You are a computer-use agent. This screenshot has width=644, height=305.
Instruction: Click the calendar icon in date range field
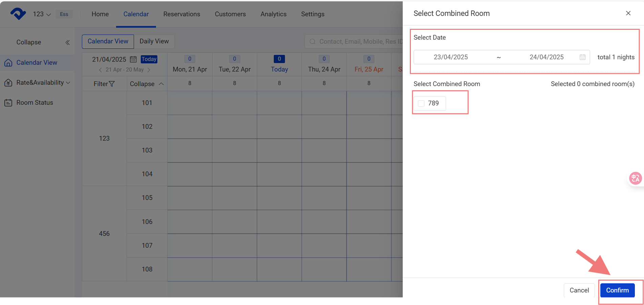pyautogui.click(x=582, y=57)
